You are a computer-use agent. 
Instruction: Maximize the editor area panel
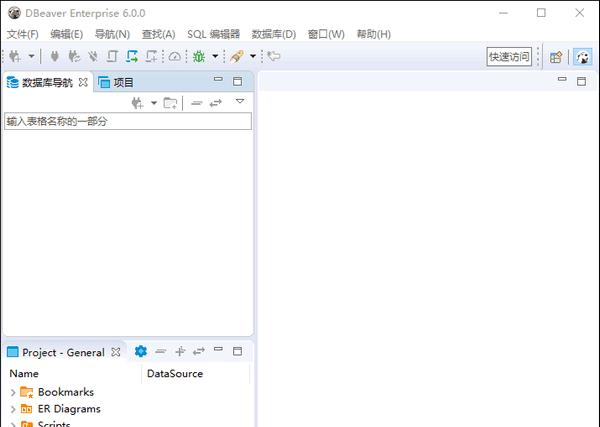coord(581,81)
